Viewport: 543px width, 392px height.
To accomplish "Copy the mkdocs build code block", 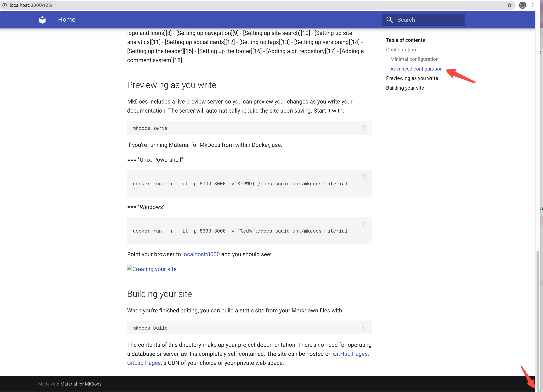I will (x=365, y=328).
